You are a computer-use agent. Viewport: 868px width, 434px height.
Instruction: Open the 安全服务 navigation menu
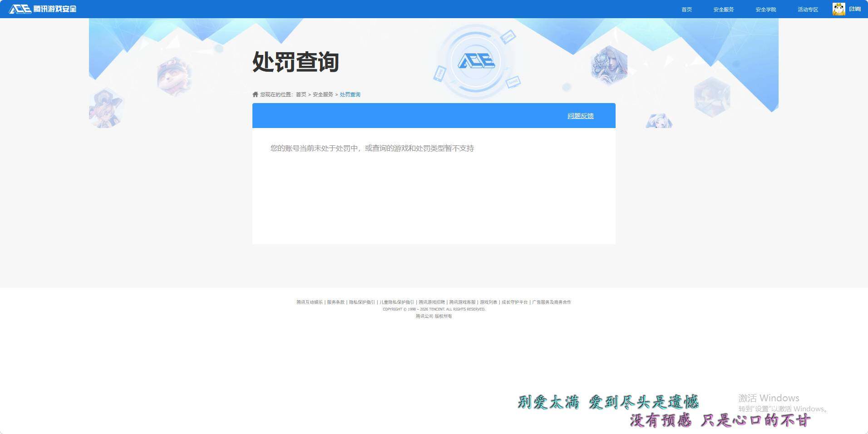pos(723,10)
